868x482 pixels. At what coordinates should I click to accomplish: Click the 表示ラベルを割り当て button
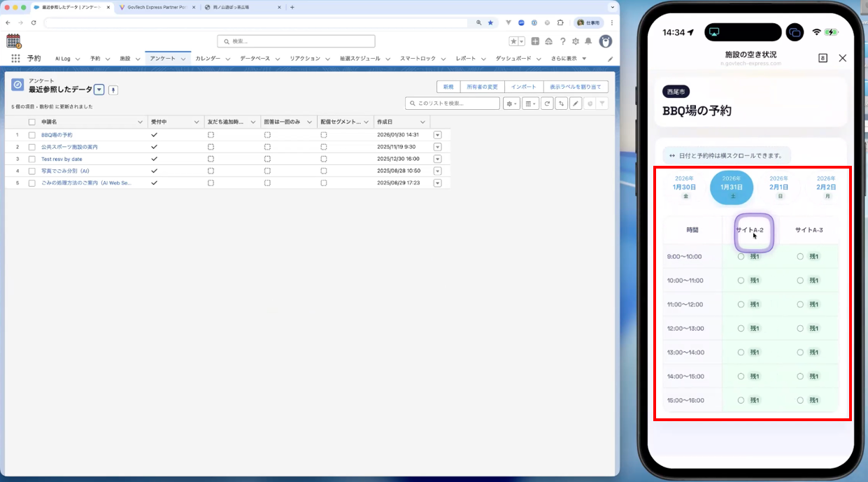tap(576, 87)
